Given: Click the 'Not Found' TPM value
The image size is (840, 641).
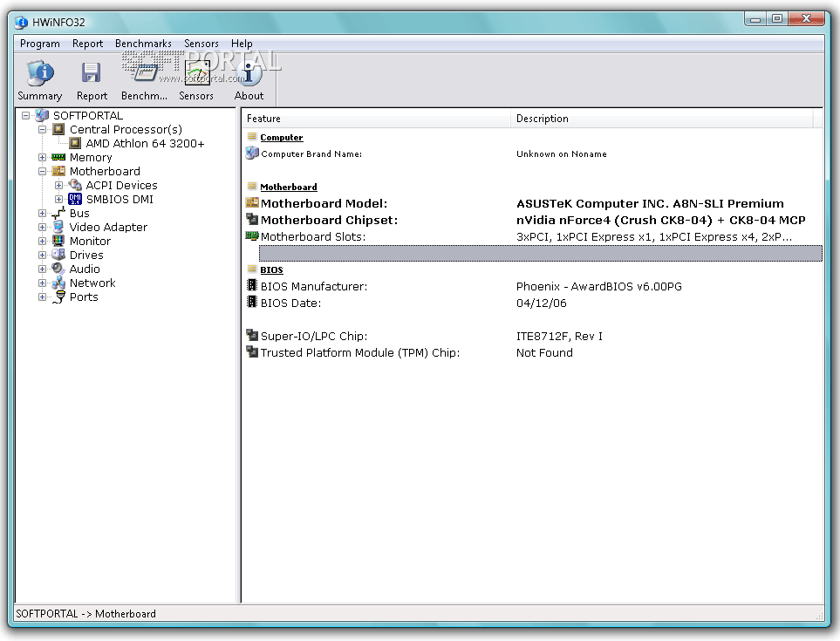Looking at the screenshot, I should [544, 353].
